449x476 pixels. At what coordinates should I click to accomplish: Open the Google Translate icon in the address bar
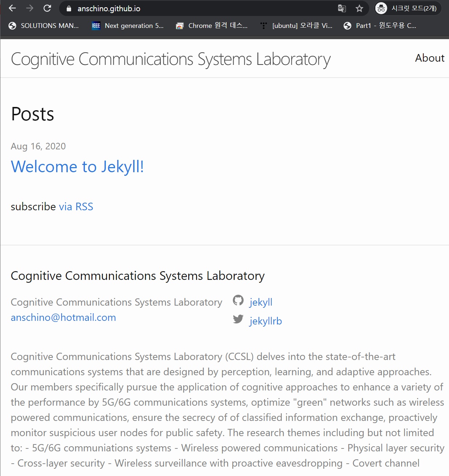coord(342,8)
